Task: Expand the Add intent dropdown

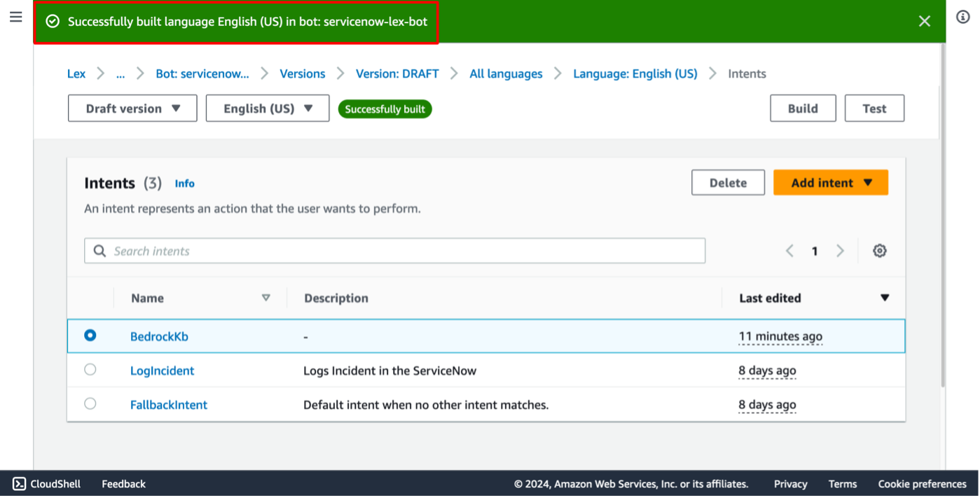Action: [x=831, y=183]
